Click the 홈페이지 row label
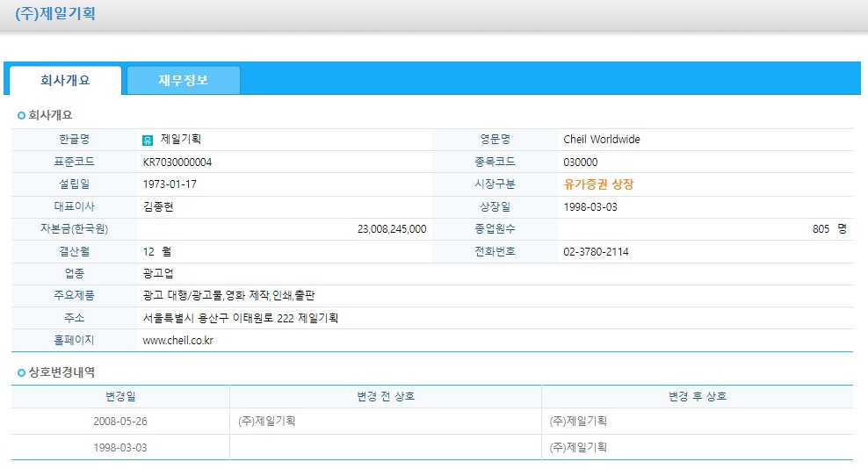The height and width of the screenshot is (469, 868). point(74,340)
